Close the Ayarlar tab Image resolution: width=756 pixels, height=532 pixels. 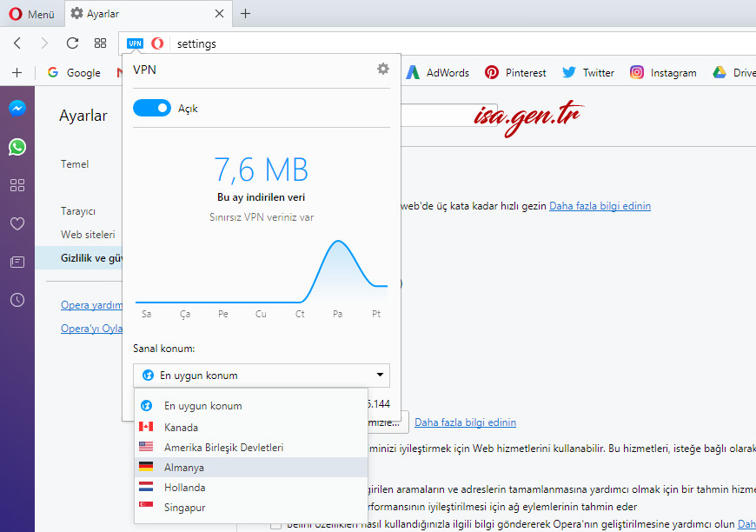[219, 14]
